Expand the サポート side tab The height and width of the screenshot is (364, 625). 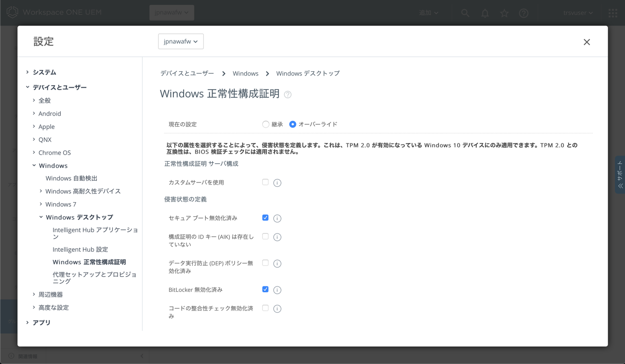[620, 175]
